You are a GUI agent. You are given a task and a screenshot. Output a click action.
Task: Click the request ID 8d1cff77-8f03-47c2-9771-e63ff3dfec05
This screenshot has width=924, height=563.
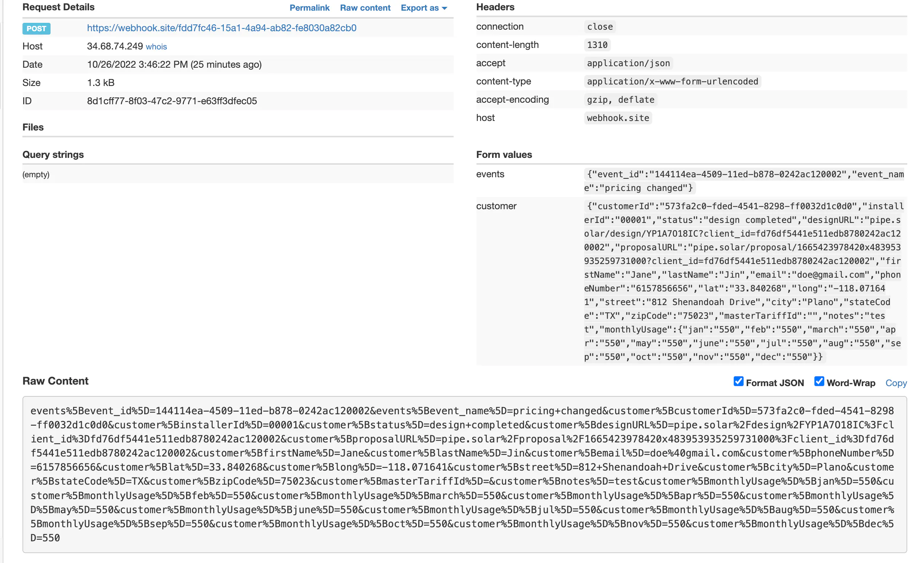coord(172,101)
